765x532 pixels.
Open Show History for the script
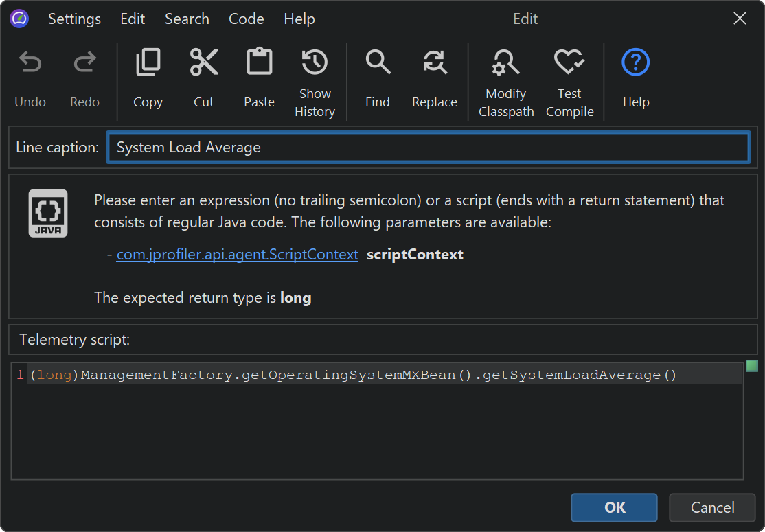tap(315, 64)
